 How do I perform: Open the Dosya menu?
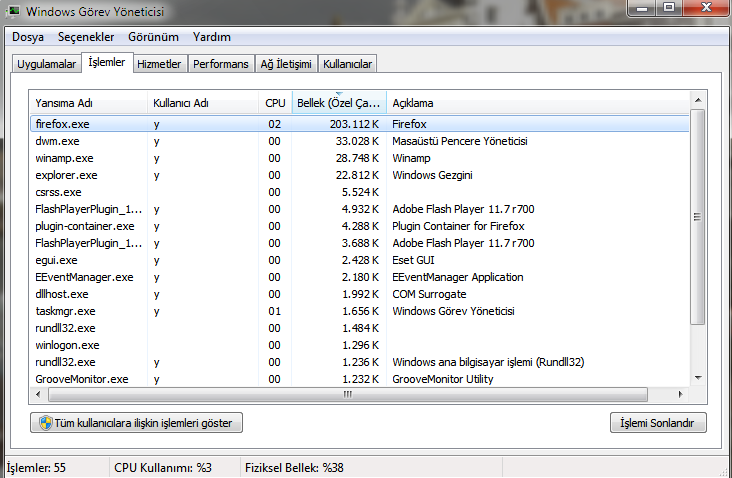click(x=28, y=37)
